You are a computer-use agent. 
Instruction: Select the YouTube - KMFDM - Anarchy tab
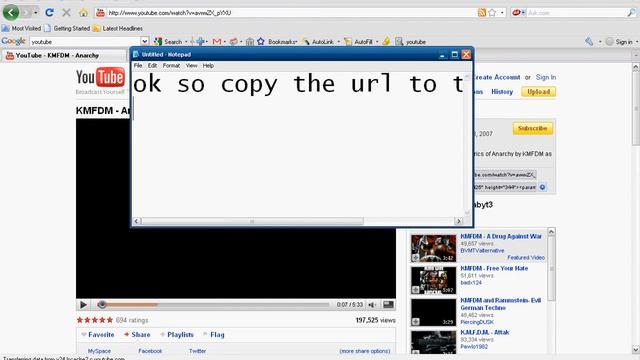(x=65, y=56)
